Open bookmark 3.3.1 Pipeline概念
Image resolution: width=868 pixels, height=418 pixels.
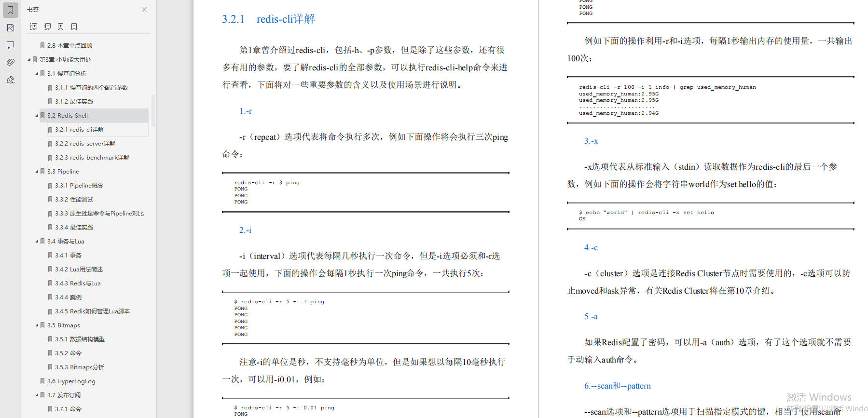pos(79,186)
